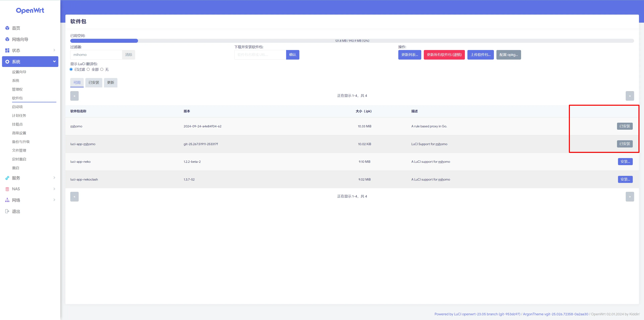Go to next page above the table

pos(630,96)
